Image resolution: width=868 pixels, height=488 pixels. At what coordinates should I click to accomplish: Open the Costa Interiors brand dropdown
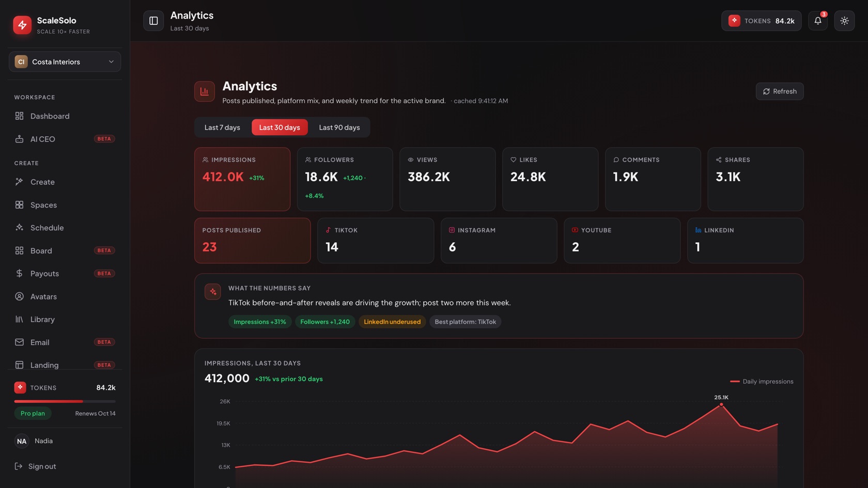[x=65, y=61]
